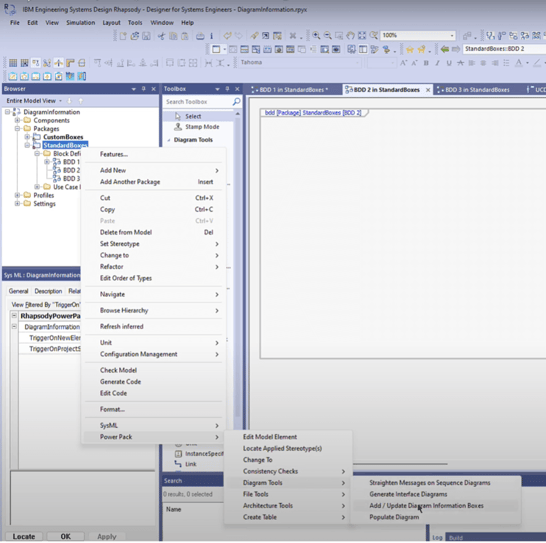
Task: Choose Populate Diagram from submenu
Action: click(x=394, y=517)
